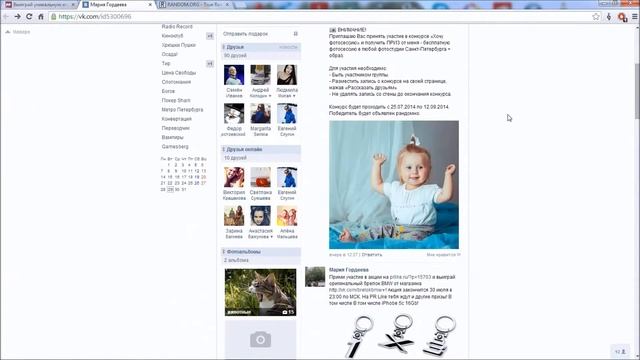Select day 29 in the calendar

(x=170, y=190)
